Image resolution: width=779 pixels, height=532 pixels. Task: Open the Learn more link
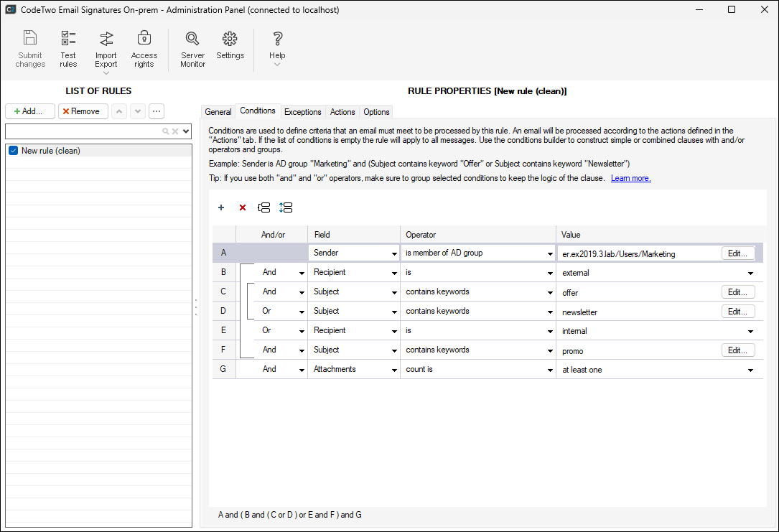(630, 178)
